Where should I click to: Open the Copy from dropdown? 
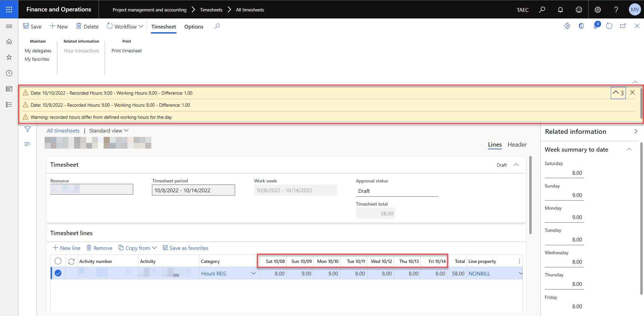(x=138, y=248)
